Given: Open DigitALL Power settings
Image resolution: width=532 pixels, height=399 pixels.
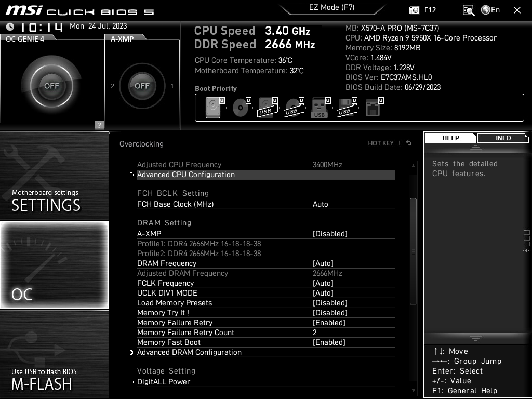Looking at the screenshot, I should tap(164, 381).
